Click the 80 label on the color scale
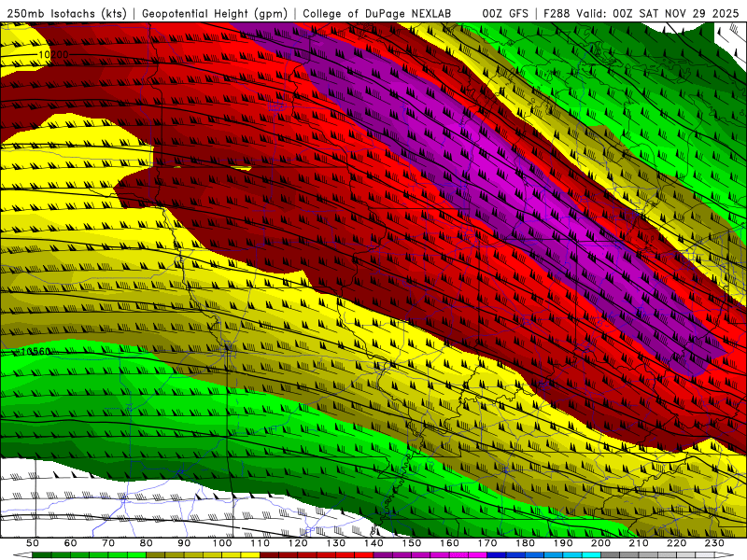747x560 pixels. click(x=146, y=543)
